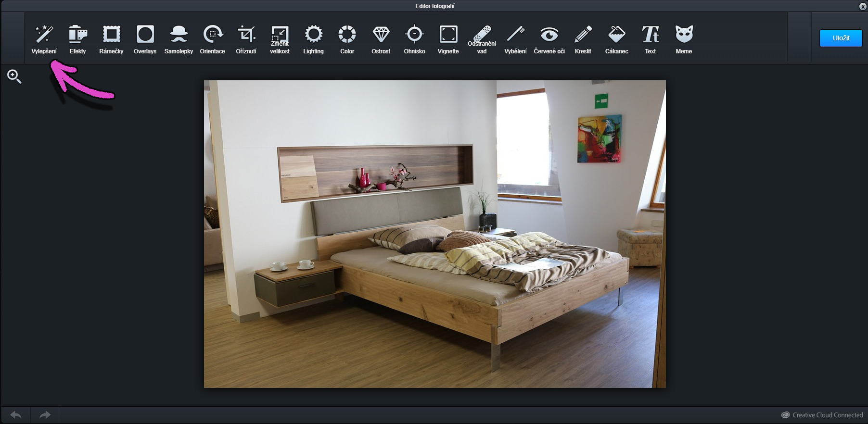This screenshot has width=868, height=424.
Task: Select the Rámečky frames tool
Action: point(111,39)
